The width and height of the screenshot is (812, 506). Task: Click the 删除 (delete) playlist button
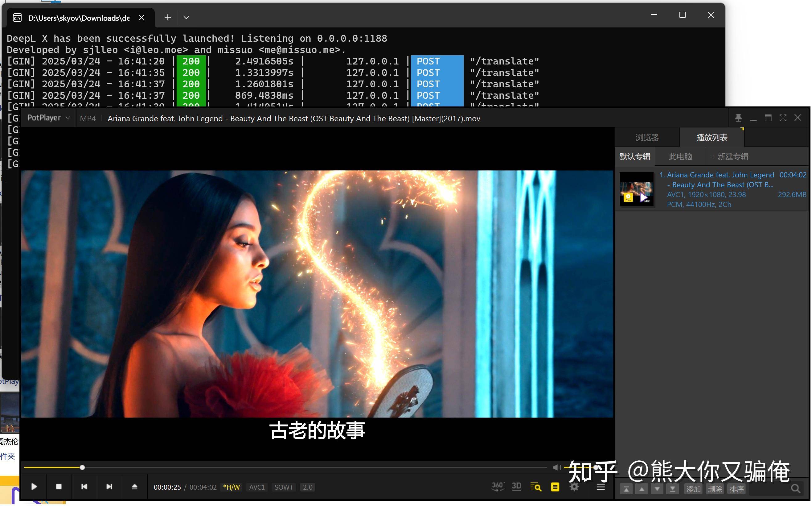click(x=715, y=489)
